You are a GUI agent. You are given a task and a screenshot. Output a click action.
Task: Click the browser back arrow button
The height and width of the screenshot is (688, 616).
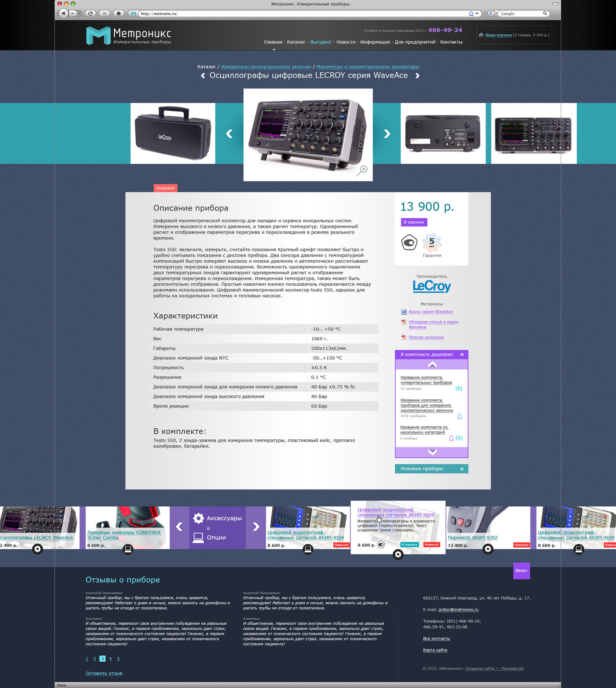tap(63, 14)
